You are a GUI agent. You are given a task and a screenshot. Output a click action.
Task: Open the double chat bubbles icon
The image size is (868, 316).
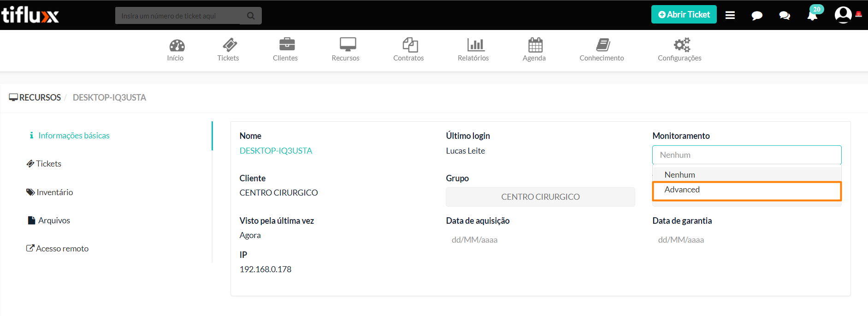pos(785,16)
